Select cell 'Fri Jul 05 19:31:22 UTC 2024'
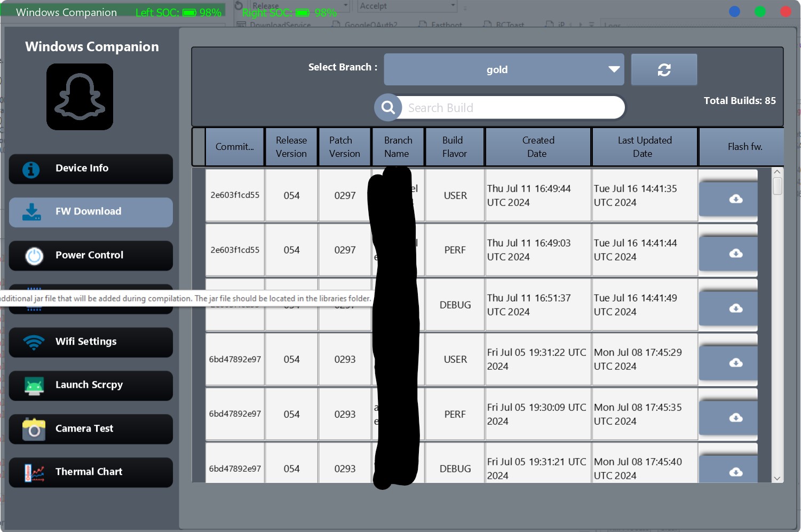The height and width of the screenshot is (532, 801). tap(538, 359)
